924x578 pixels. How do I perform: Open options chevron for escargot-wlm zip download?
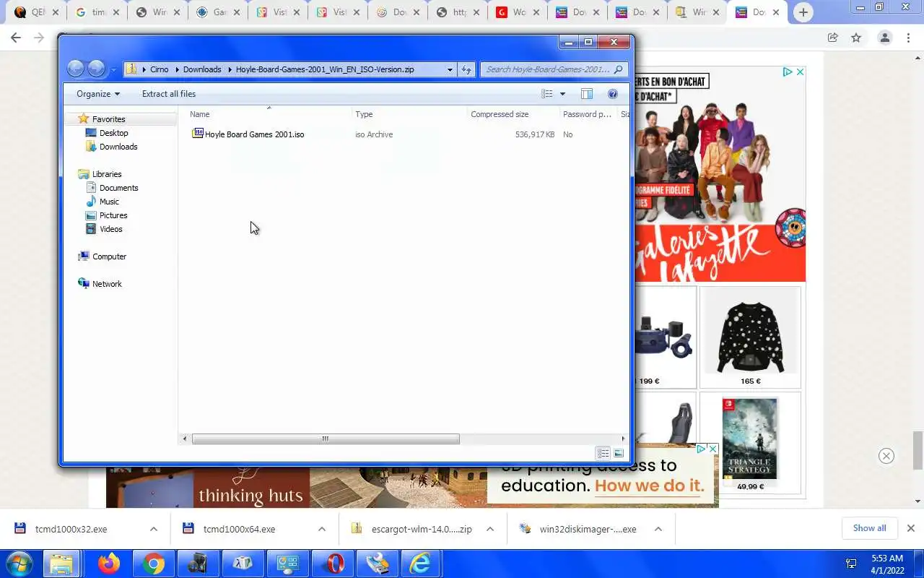click(489, 529)
